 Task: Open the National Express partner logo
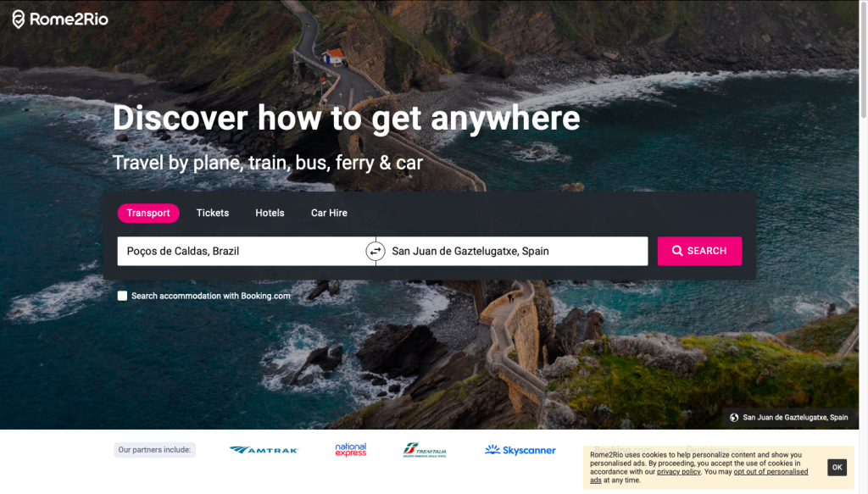point(351,450)
